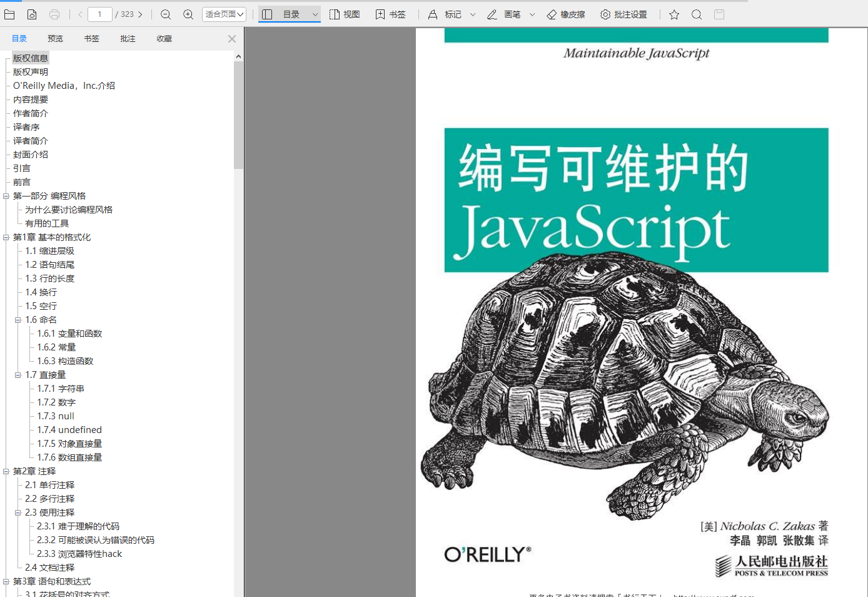The height and width of the screenshot is (597, 868).
Task: Open the 视图 view options
Action: click(345, 14)
